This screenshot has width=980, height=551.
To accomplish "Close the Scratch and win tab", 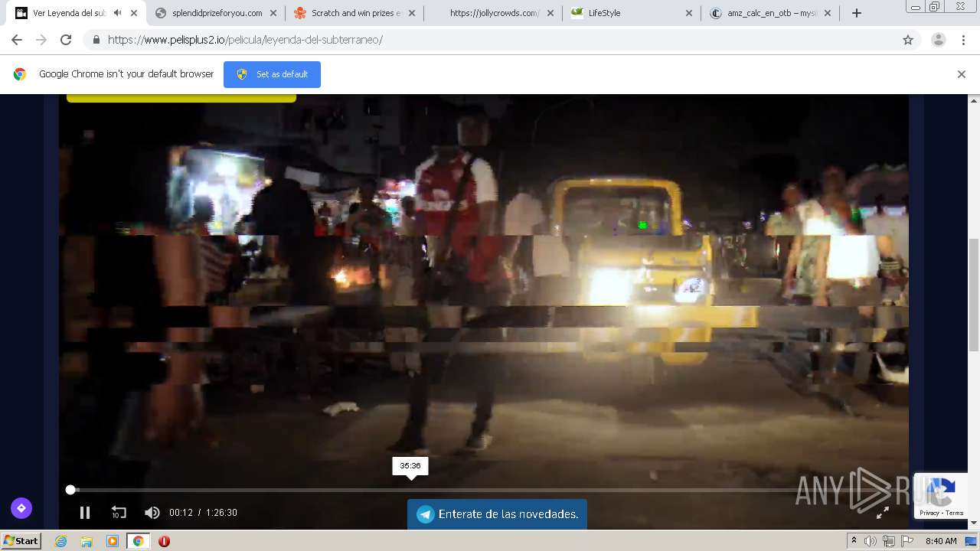I will click(x=412, y=13).
